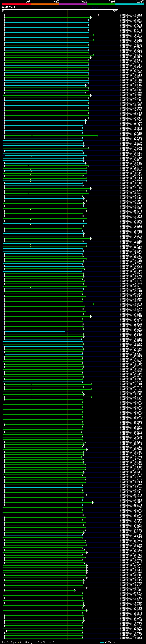Image resolution: width=146 pixels, height=644 pixels.
Task: Click arrowhead of short B6V6N3 alignment
Action: pyautogui.click(x=64, y=331)
